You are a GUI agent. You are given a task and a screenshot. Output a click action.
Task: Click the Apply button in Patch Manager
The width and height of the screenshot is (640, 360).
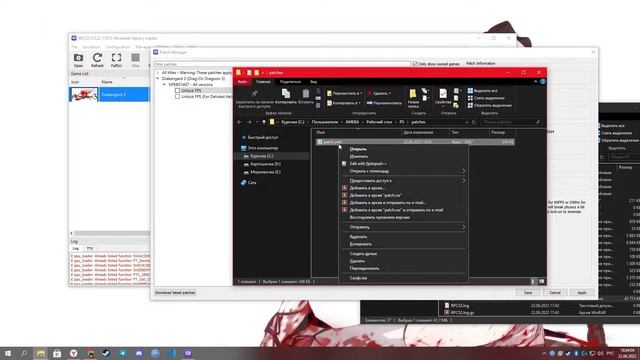pyautogui.click(x=582, y=293)
